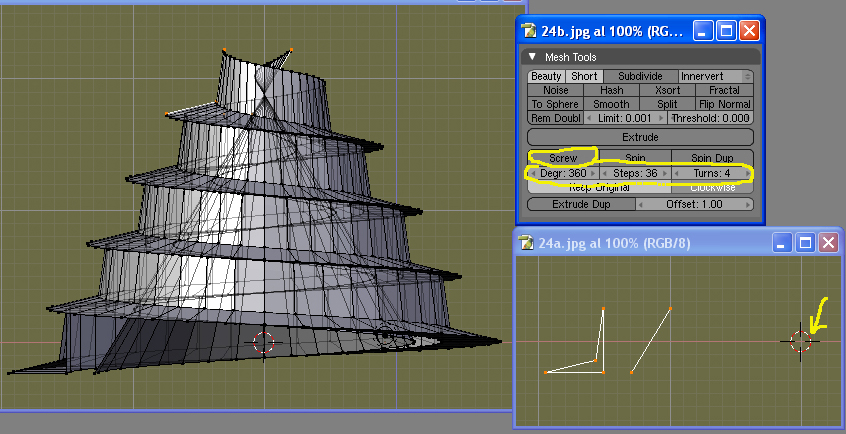The image size is (846, 434).
Task: Decrease the Degr value arrow
Action: 534,173
